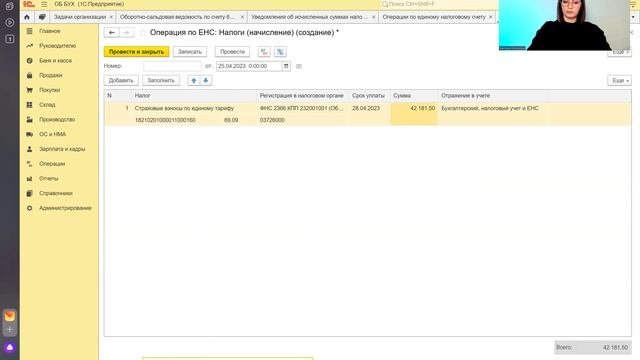Screen dimensions: 640x360
Task: Click the plus icon in dark left strip
Action: [x=10, y=330]
